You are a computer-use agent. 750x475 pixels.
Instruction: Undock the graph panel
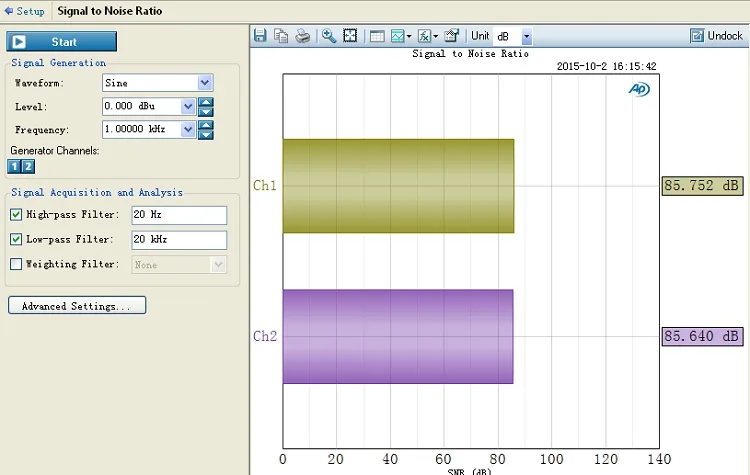(x=716, y=35)
